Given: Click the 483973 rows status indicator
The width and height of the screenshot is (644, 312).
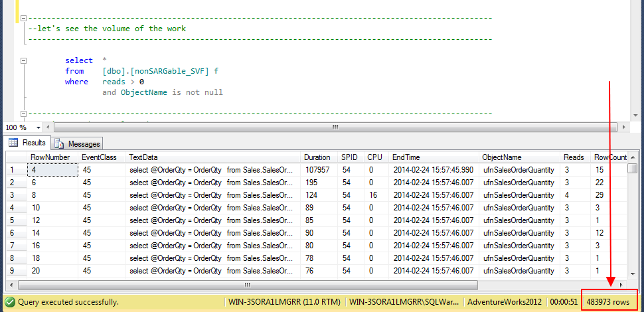Looking at the screenshot, I should coord(609,301).
